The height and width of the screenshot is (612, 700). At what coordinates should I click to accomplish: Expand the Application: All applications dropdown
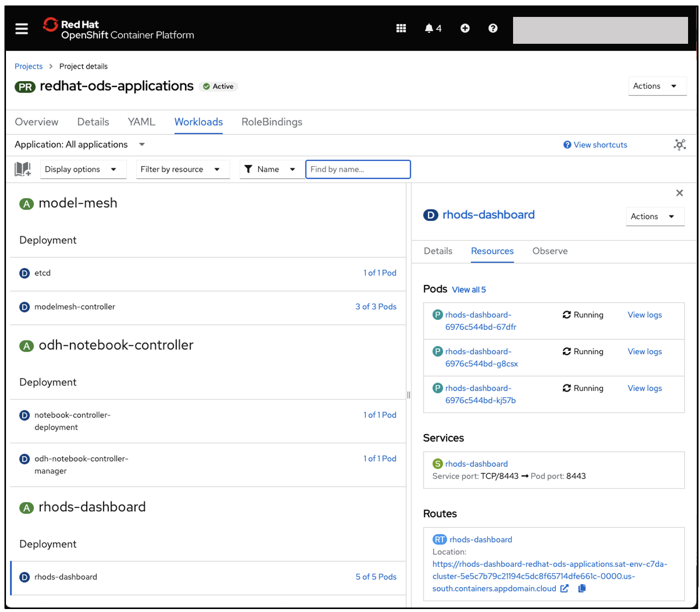tap(80, 144)
